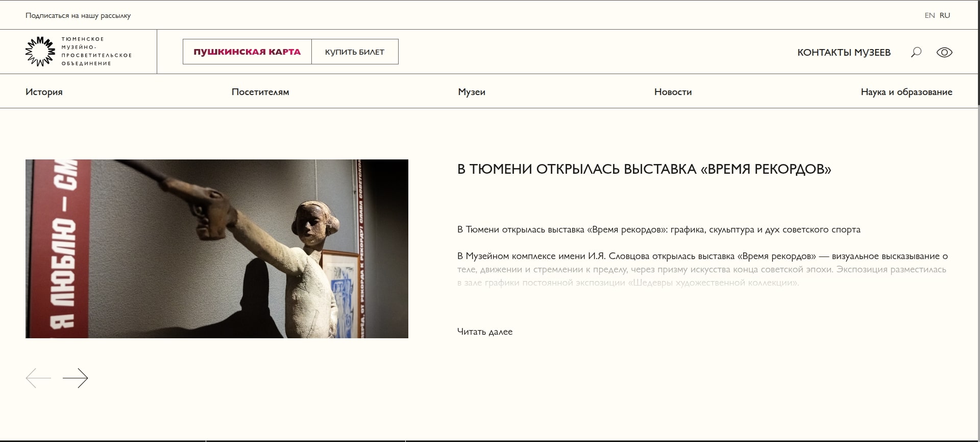
Task: Open the Время рекордов article headline
Action: tap(644, 169)
